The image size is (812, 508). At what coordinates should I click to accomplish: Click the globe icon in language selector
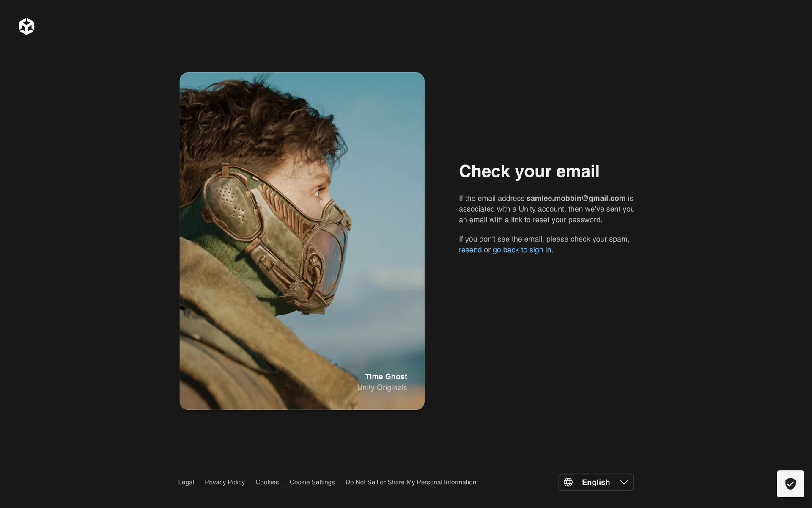point(568,482)
